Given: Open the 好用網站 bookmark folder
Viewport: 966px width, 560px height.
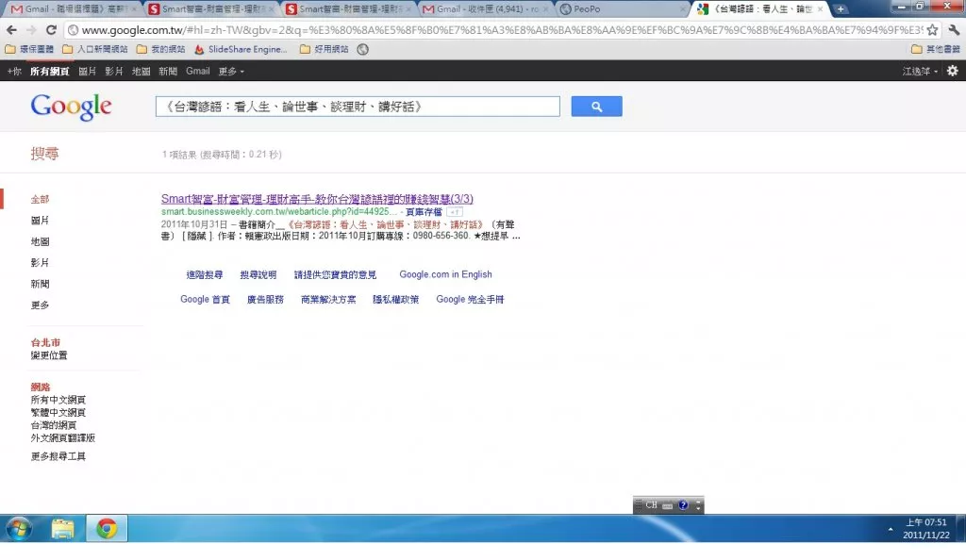Looking at the screenshot, I should 325,49.
